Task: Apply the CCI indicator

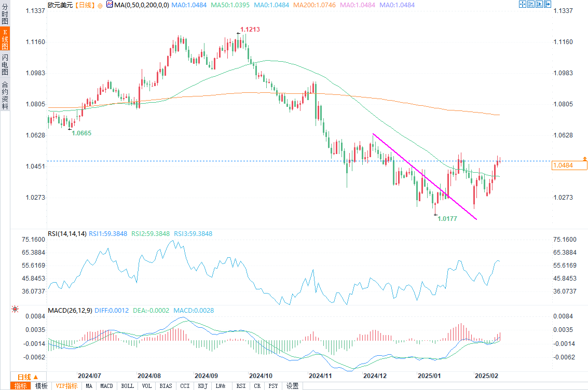Action: pyautogui.click(x=185, y=386)
